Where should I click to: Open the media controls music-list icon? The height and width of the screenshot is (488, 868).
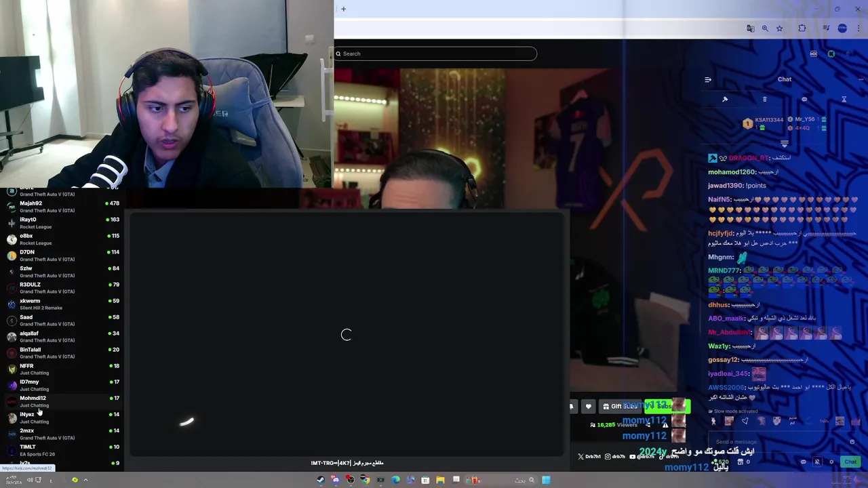826,28
